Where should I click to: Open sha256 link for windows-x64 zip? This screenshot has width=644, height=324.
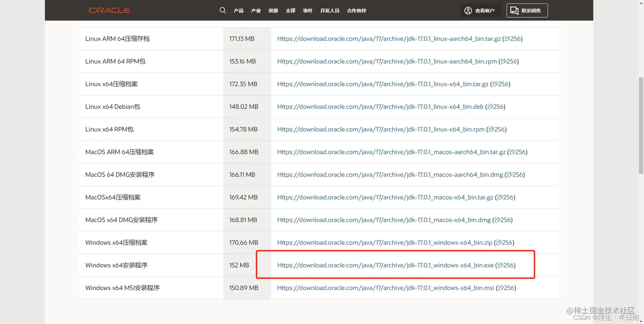pyautogui.click(x=504, y=242)
